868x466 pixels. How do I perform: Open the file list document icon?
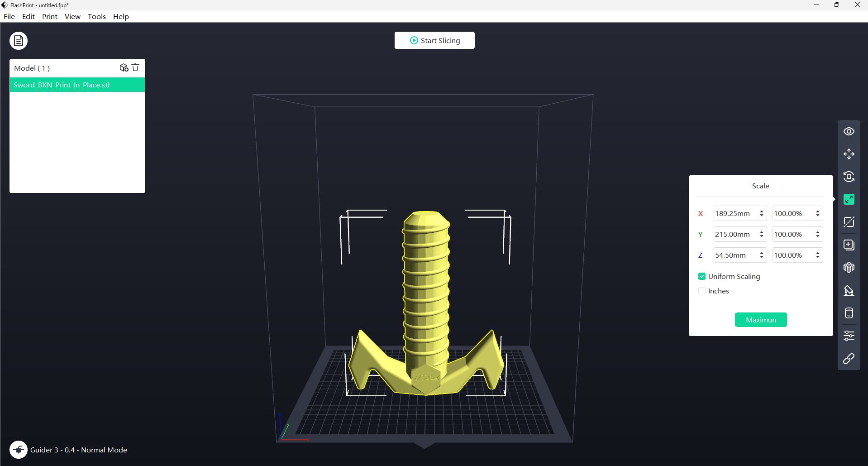pyautogui.click(x=19, y=41)
